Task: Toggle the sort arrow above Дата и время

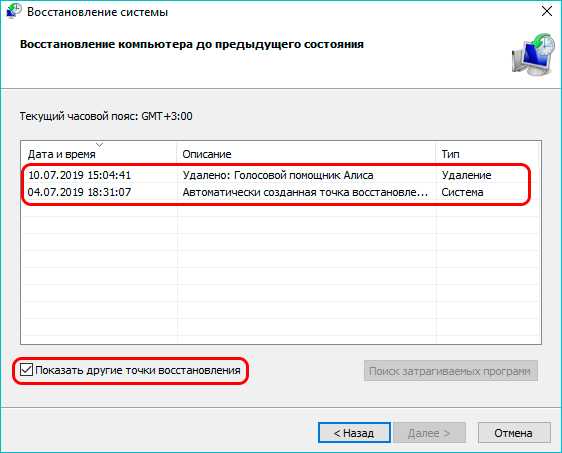Action: click(x=99, y=145)
